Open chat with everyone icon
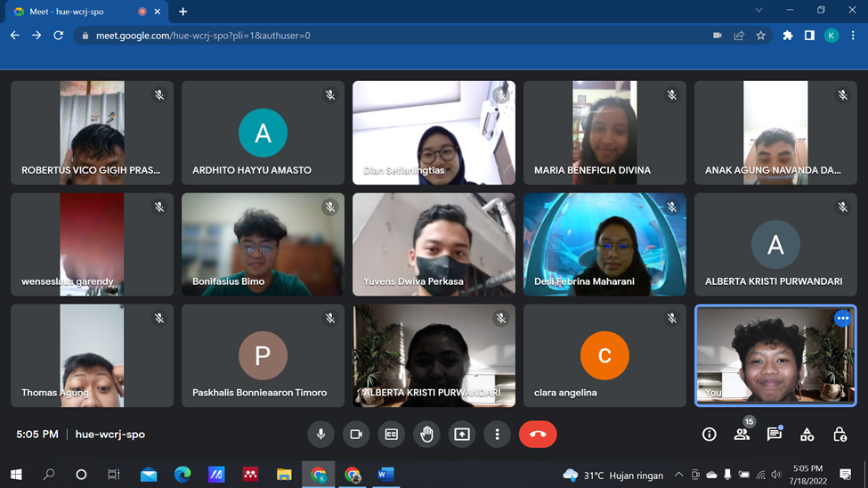This screenshot has width=868, height=488. coord(775,435)
